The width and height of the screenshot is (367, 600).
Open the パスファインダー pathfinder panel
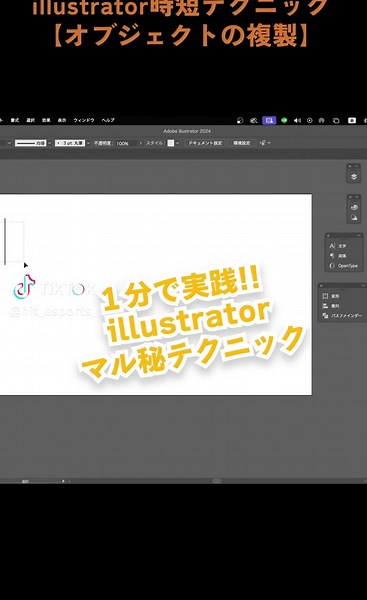[342, 316]
